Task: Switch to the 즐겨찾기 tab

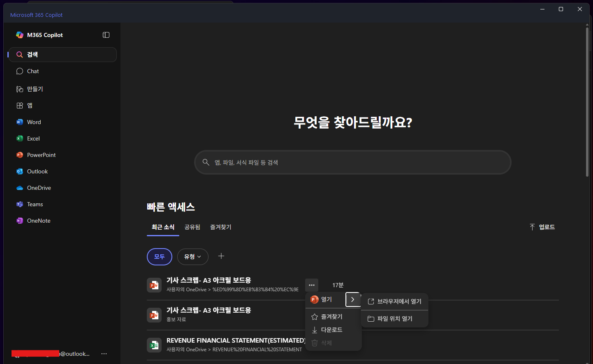Action: (221, 227)
